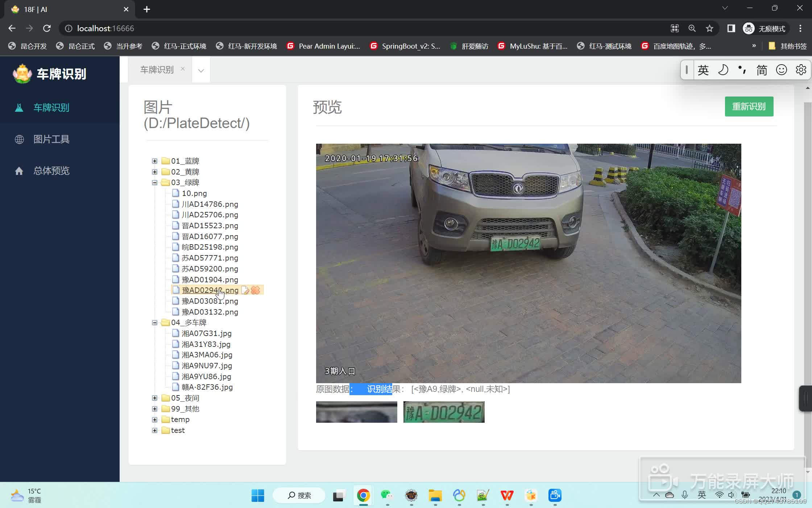Open input method settings via the gear icon
Viewport: 812px width, 508px height.
pos(801,69)
